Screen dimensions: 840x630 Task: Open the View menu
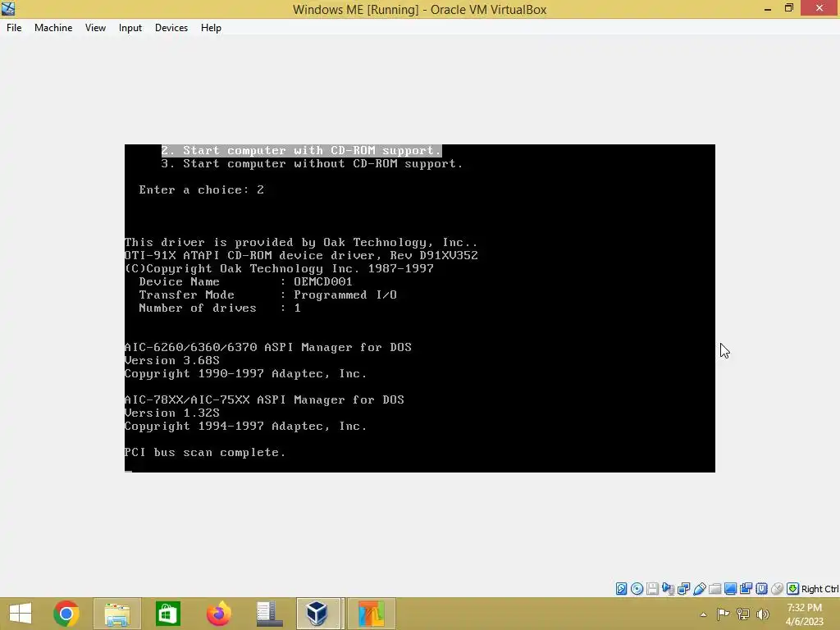95,28
